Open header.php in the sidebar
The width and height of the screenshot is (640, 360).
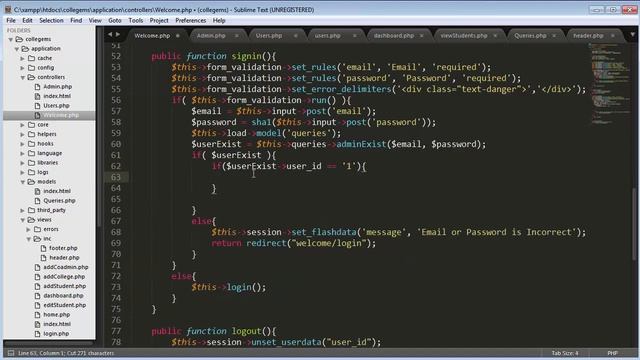(x=64, y=258)
